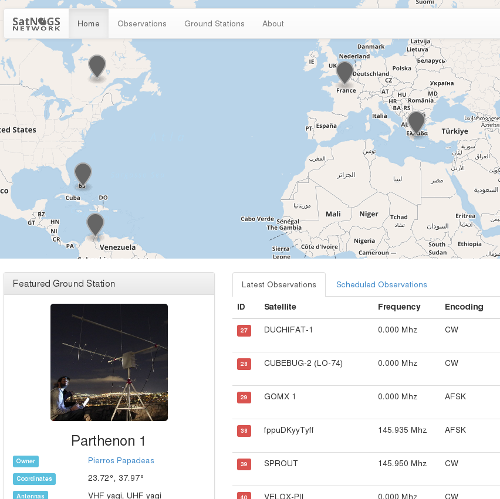
Task: Open the Ground Stations page
Action: tap(214, 24)
